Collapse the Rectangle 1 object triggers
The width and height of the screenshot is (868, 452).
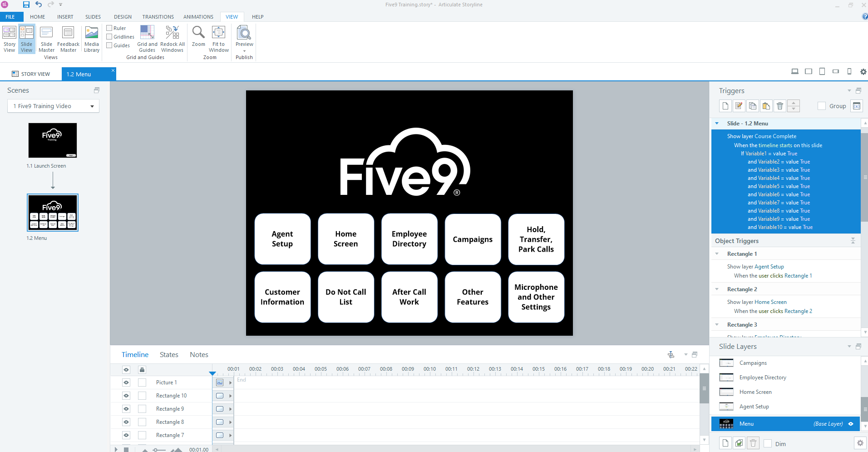(717, 254)
